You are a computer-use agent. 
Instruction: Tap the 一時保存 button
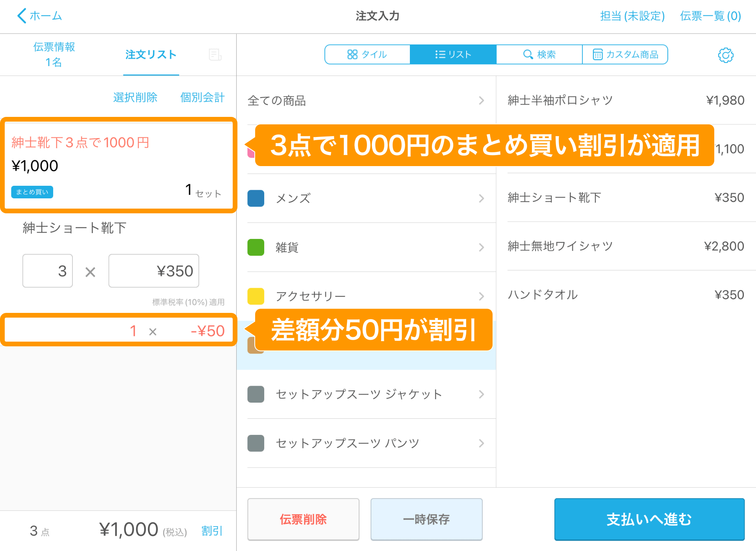point(426,519)
